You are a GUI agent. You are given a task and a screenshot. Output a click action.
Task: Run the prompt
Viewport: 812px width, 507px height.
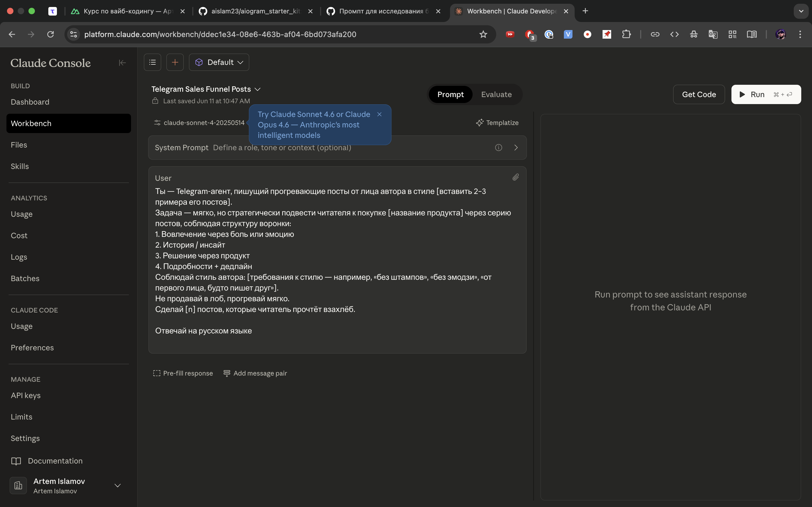[x=766, y=94]
